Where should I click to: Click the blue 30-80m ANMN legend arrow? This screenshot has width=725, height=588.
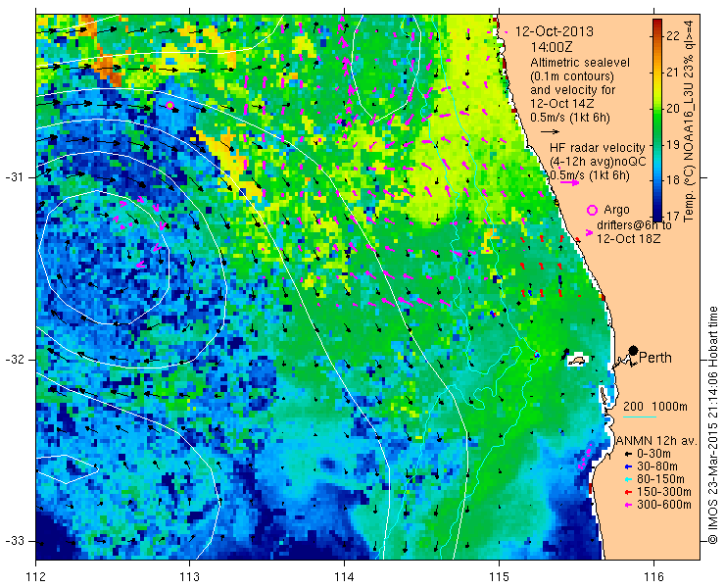point(628,466)
